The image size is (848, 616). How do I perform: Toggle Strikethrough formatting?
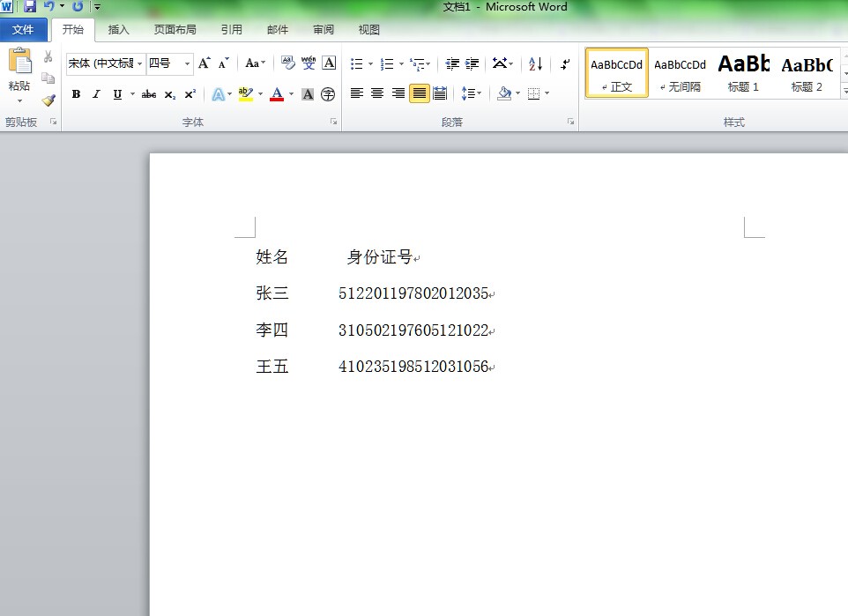149,94
